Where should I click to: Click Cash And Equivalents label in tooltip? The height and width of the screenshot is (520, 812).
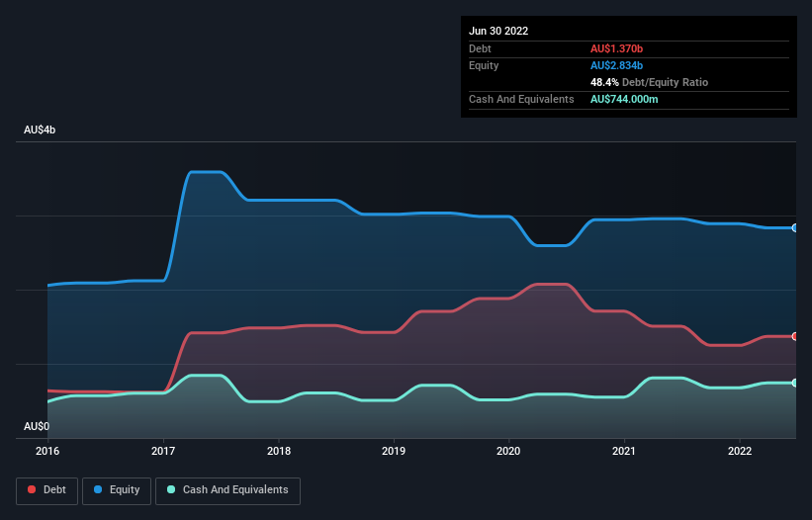pos(521,99)
